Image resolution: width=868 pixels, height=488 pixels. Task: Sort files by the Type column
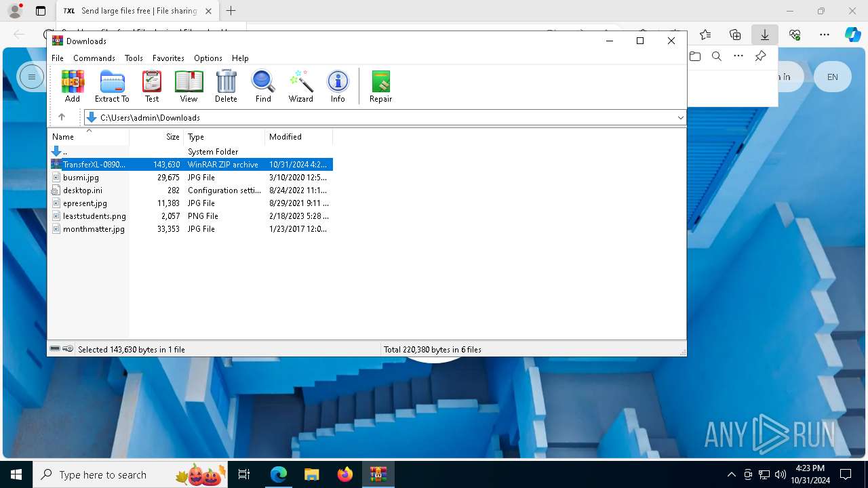pyautogui.click(x=224, y=137)
